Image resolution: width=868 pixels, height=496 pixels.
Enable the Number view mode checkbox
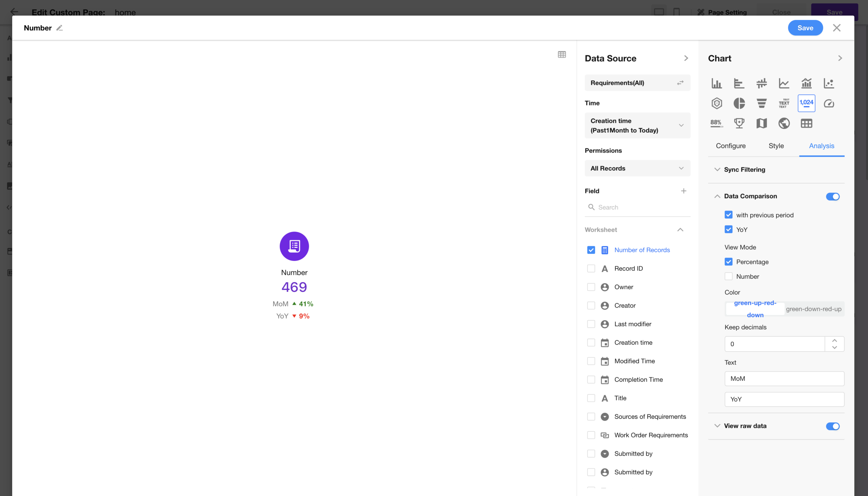click(728, 276)
